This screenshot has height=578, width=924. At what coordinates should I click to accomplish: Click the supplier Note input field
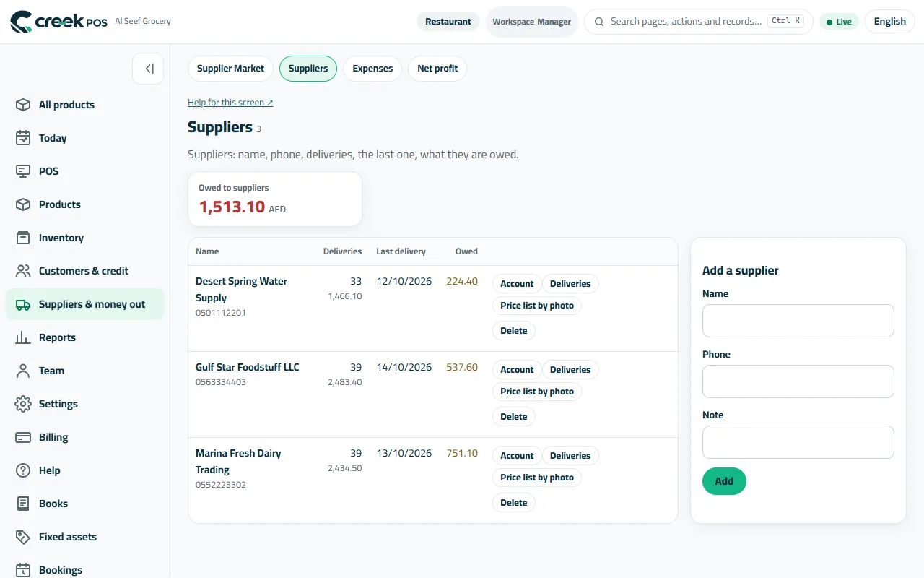click(798, 442)
